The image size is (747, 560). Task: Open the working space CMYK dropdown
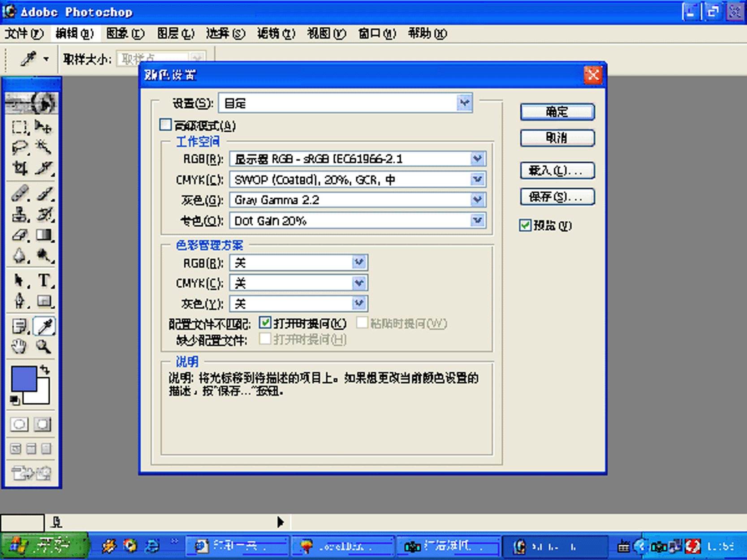tap(477, 180)
